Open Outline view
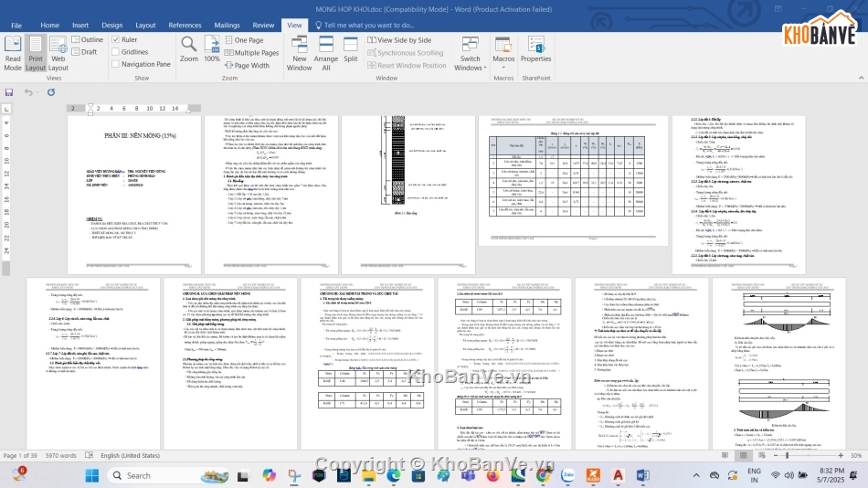Screen dimensions: 868x488 pyautogui.click(x=88, y=40)
